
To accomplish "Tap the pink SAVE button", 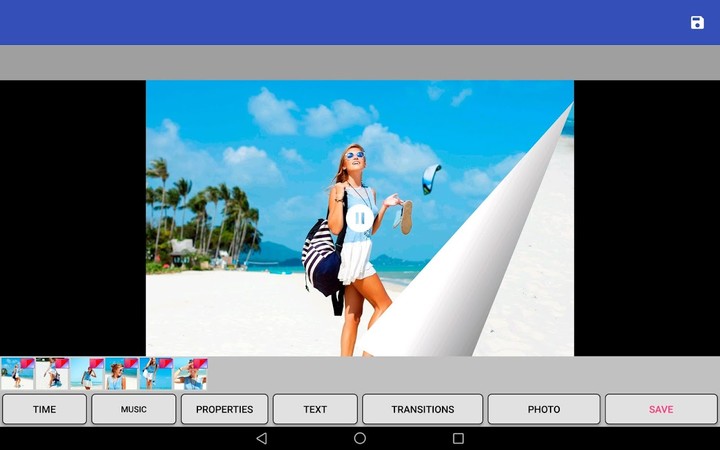I will [x=661, y=409].
